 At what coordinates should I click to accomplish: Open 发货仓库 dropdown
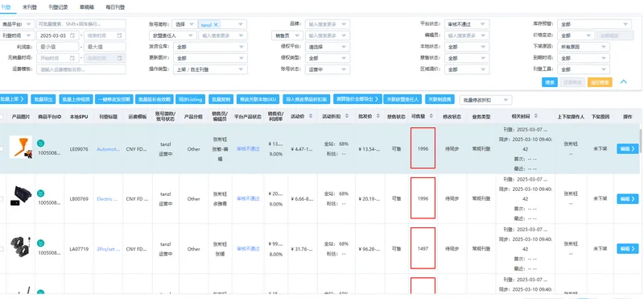210,47
